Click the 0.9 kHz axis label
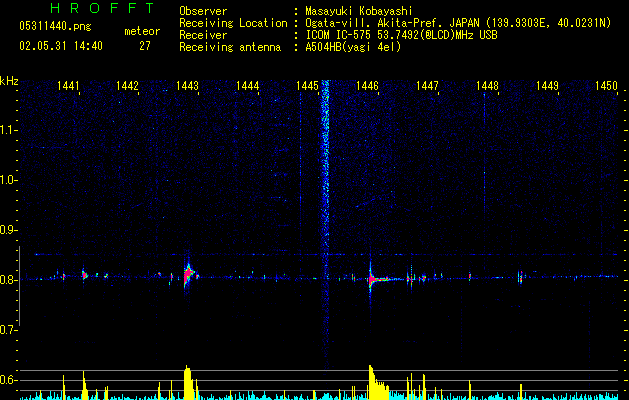Viewport: 629px width, 400px height. (8, 230)
